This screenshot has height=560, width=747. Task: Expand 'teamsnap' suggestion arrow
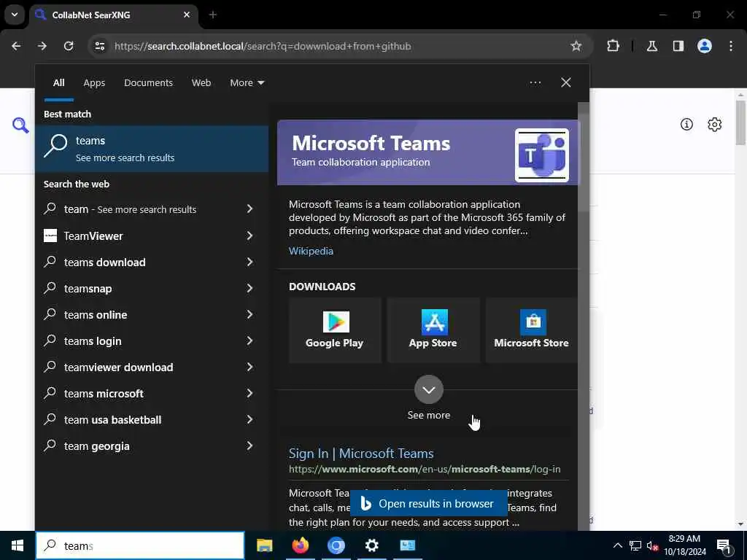pyautogui.click(x=249, y=288)
